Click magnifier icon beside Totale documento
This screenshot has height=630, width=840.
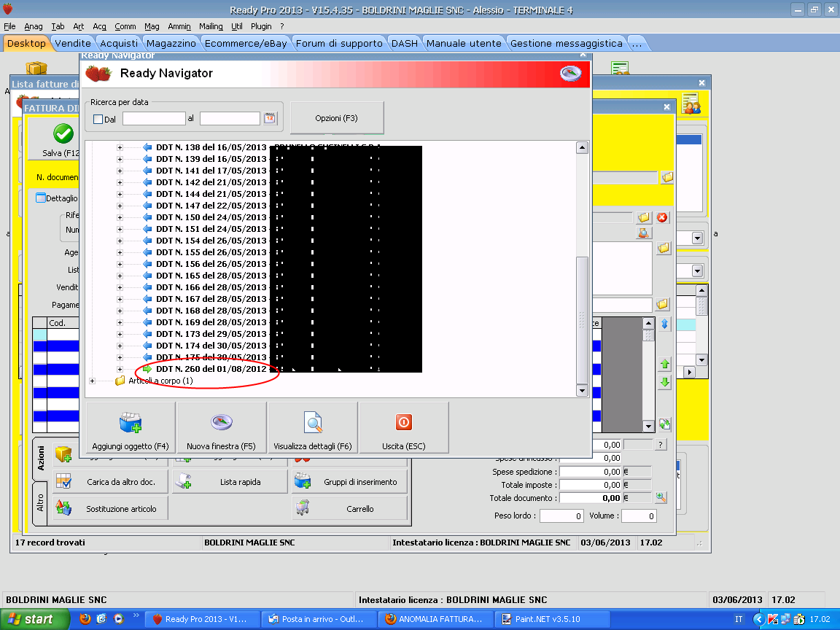tap(661, 498)
